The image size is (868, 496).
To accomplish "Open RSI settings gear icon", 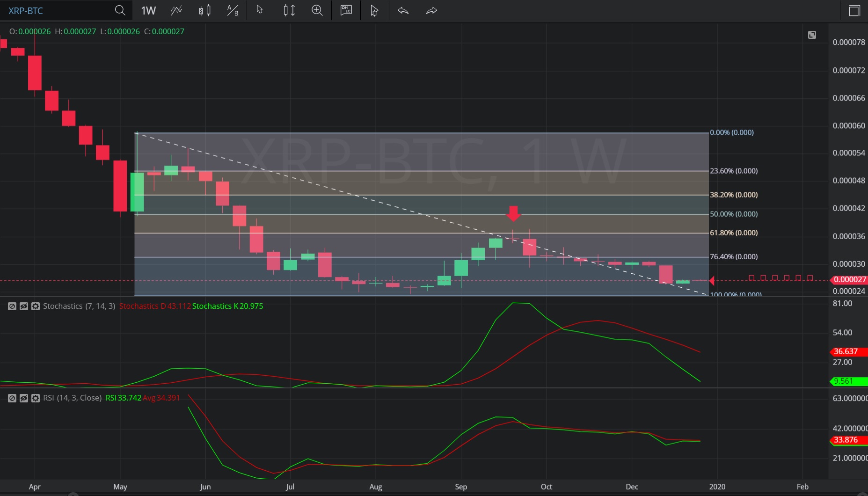I will pyautogui.click(x=36, y=398).
